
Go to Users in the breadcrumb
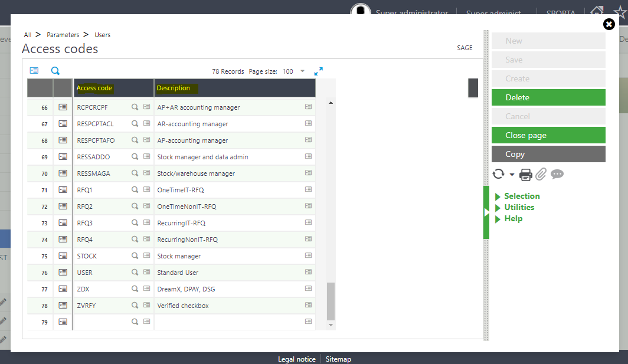[103, 35]
